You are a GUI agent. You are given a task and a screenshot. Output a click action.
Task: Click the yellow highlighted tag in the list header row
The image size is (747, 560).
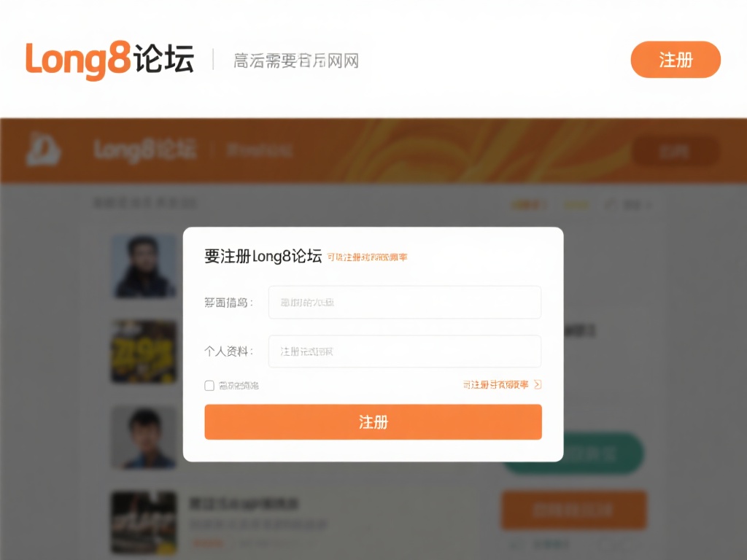576,205
